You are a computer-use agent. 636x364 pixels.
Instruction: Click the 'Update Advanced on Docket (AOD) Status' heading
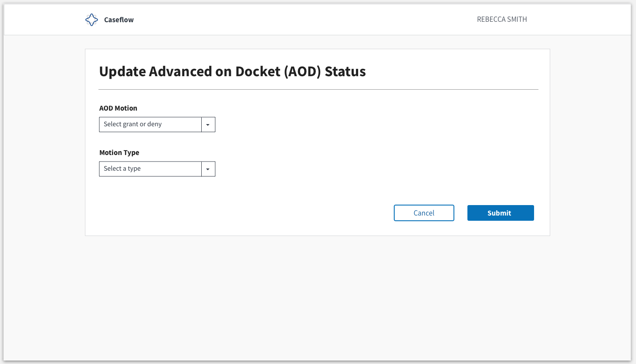point(233,71)
